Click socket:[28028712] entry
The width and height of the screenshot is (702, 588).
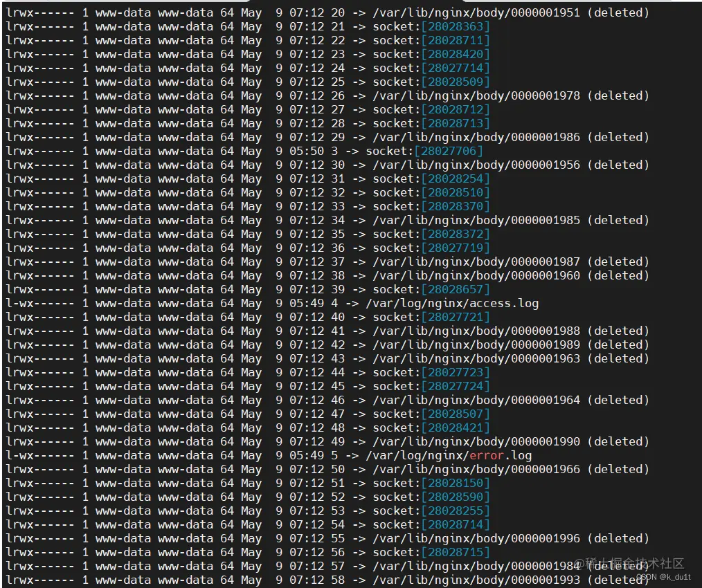coord(431,110)
